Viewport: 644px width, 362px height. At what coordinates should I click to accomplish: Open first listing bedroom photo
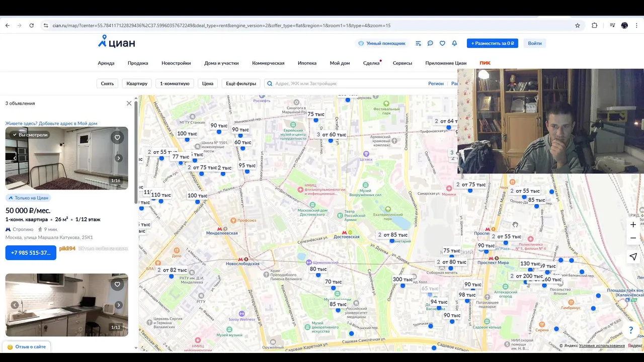[66, 158]
